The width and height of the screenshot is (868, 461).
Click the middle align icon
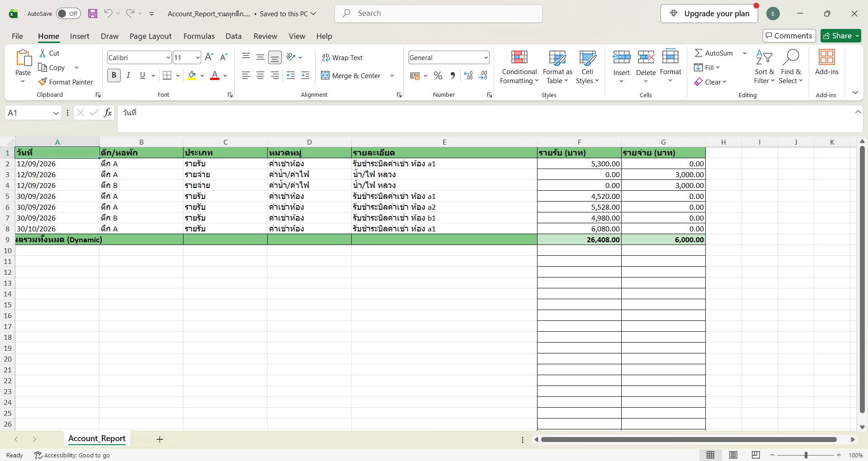pyautogui.click(x=260, y=57)
